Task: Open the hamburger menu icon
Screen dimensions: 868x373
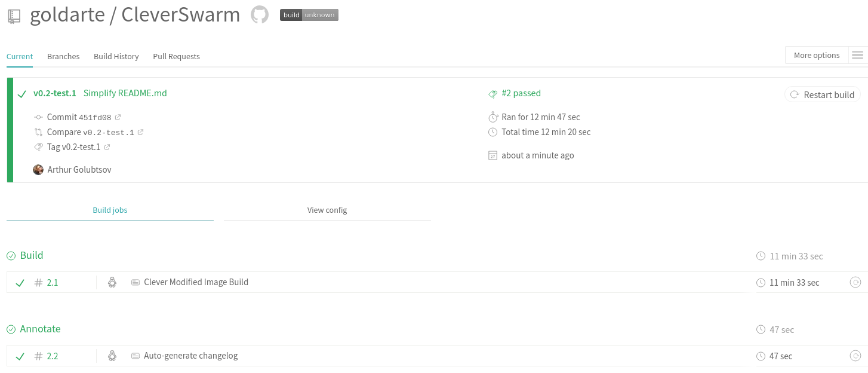Action: (857, 56)
